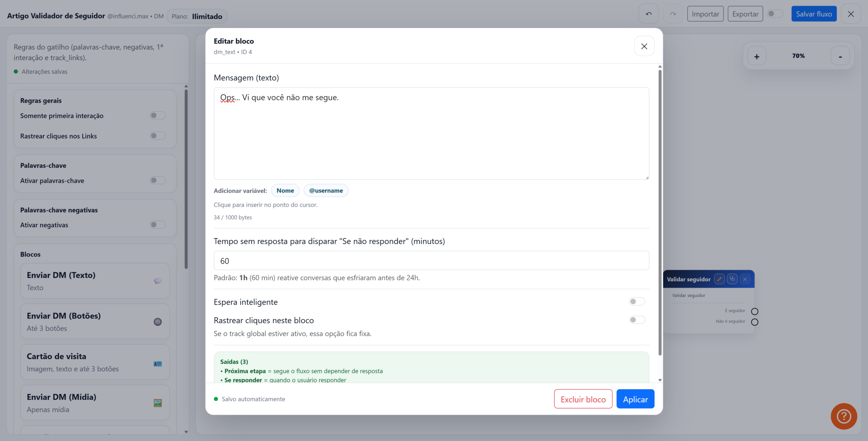
Task: Click Excluir bloco button
Action: (583, 399)
